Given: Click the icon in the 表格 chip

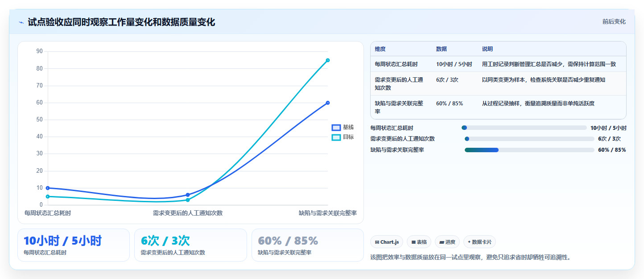Looking at the screenshot, I should click(x=414, y=242).
